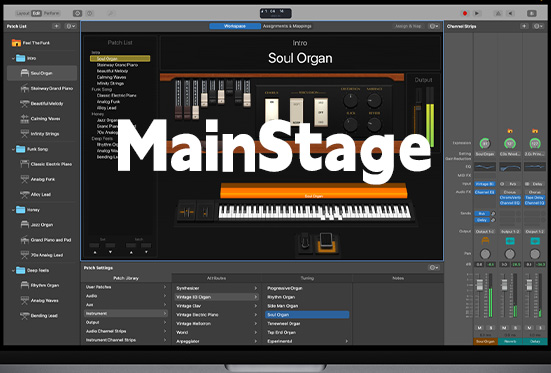Screen dimensions: 551x373
Task: Click the Play button in top toolbar
Action: tap(477, 13)
